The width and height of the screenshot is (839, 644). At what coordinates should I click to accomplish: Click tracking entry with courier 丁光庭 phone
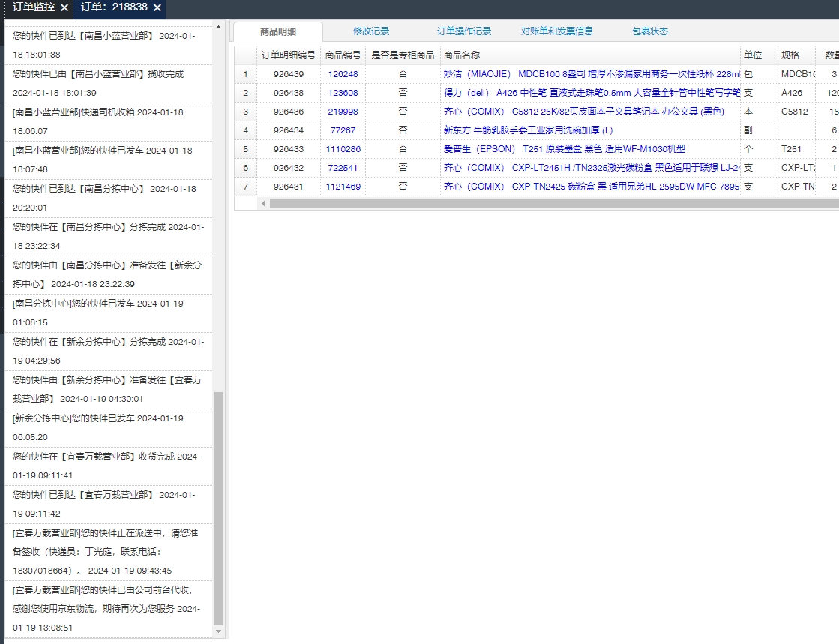coord(109,552)
